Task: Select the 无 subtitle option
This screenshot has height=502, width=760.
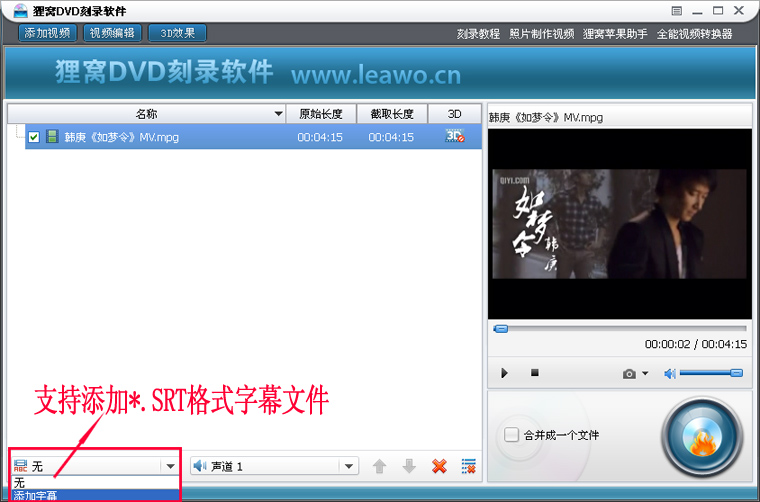Action: (x=95, y=483)
